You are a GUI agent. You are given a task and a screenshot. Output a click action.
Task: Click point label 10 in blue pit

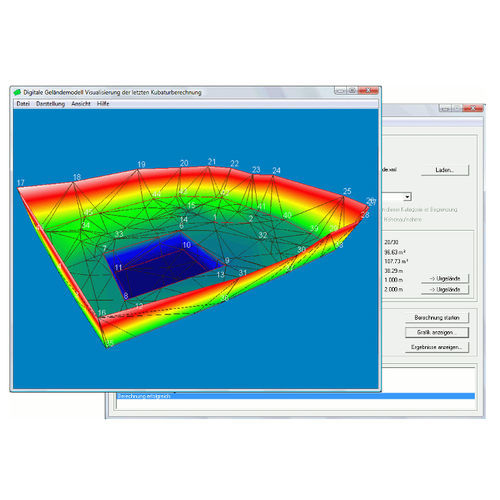187,245
